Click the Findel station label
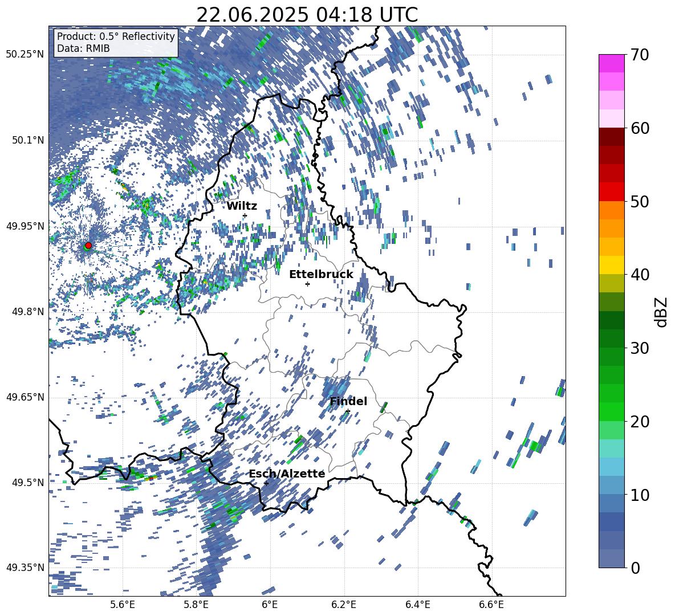Screen dimensions: 675x616 point(348,401)
